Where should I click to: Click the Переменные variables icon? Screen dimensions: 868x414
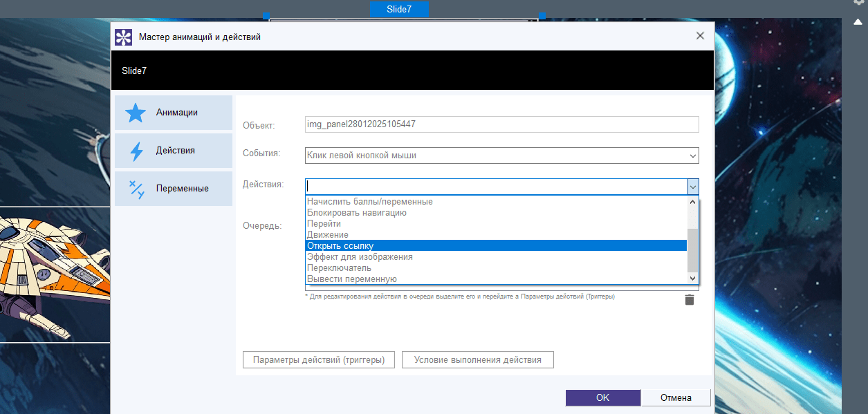click(x=136, y=189)
